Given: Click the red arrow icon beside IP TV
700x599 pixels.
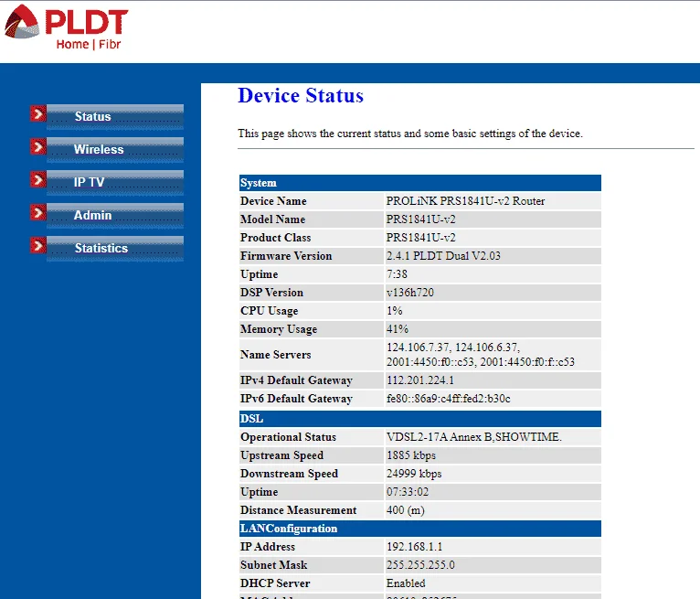Looking at the screenshot, I should (x=38, y=180).
